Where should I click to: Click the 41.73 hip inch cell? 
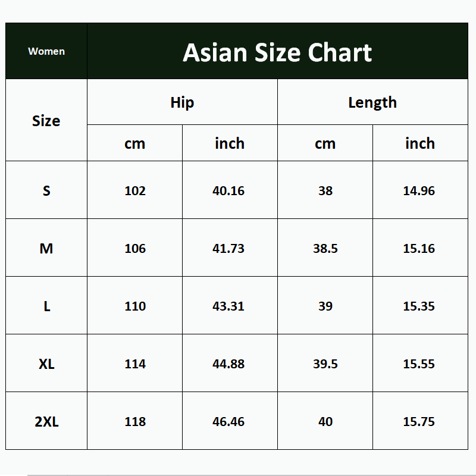[228, 249]
